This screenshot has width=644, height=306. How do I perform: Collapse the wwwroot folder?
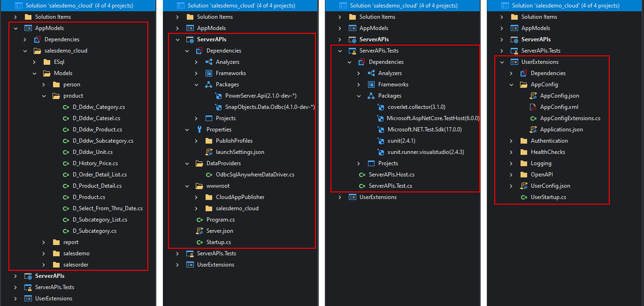pos(187,186)
